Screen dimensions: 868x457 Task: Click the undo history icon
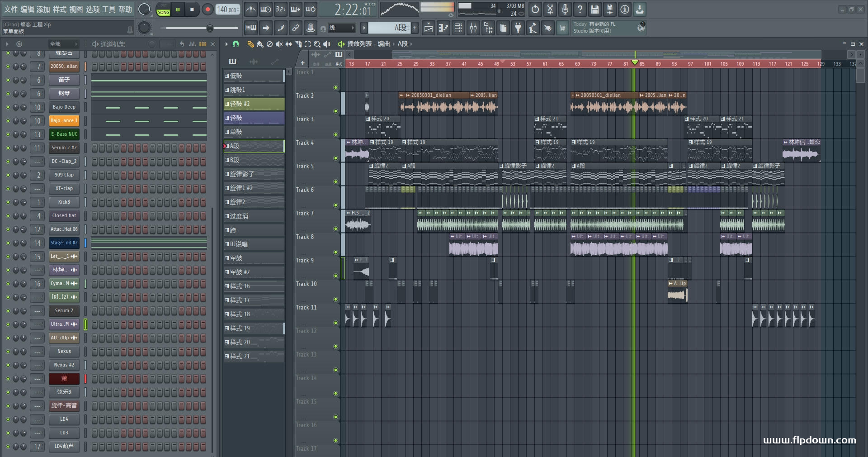tap(535, 9)
